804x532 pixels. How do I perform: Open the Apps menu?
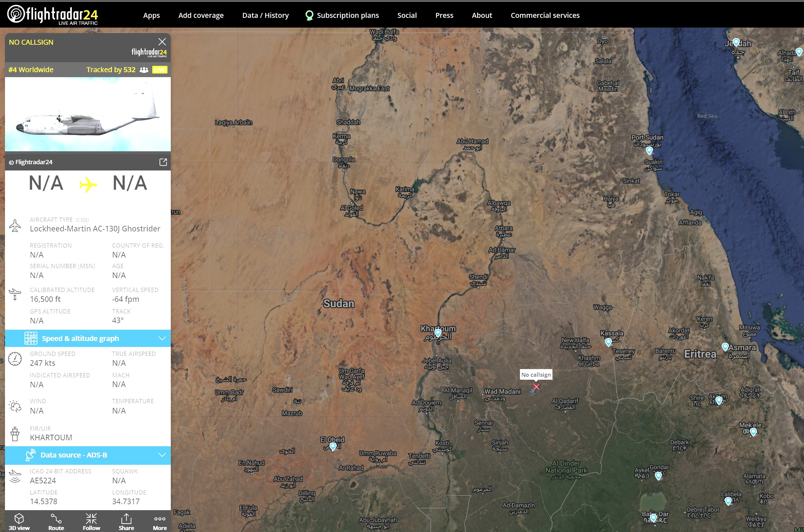(151, 15)
